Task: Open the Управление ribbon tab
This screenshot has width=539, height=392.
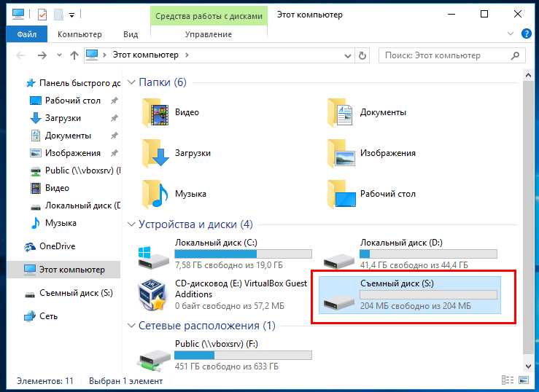Action: click(209, 34)
